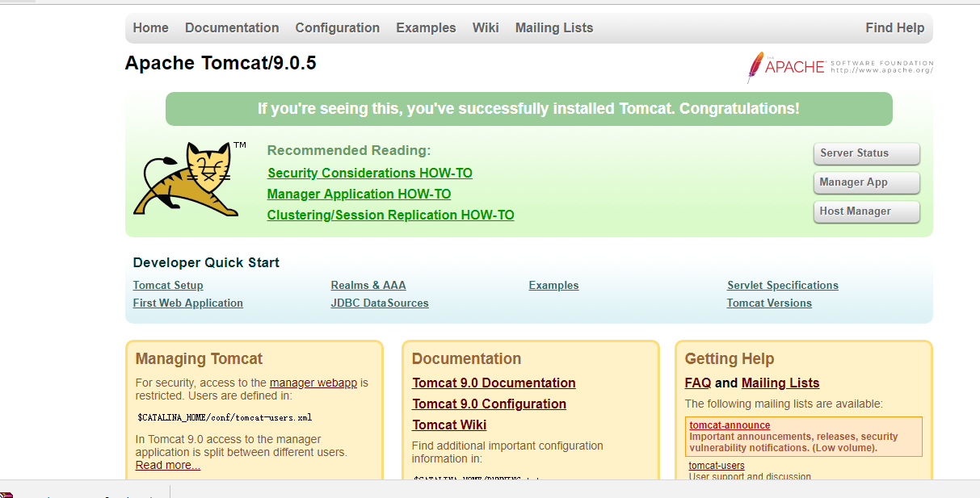
Task: Open the Manager App button
Action: point(867,182)
